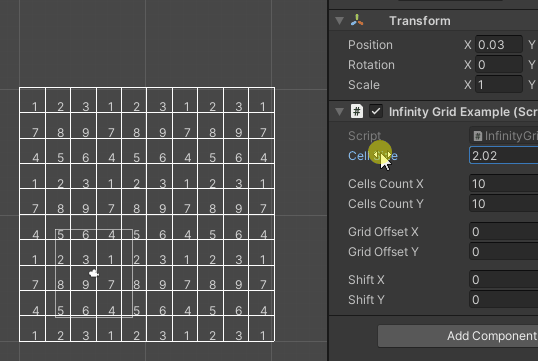Collapse the Transform component foldout arrow

340,21
